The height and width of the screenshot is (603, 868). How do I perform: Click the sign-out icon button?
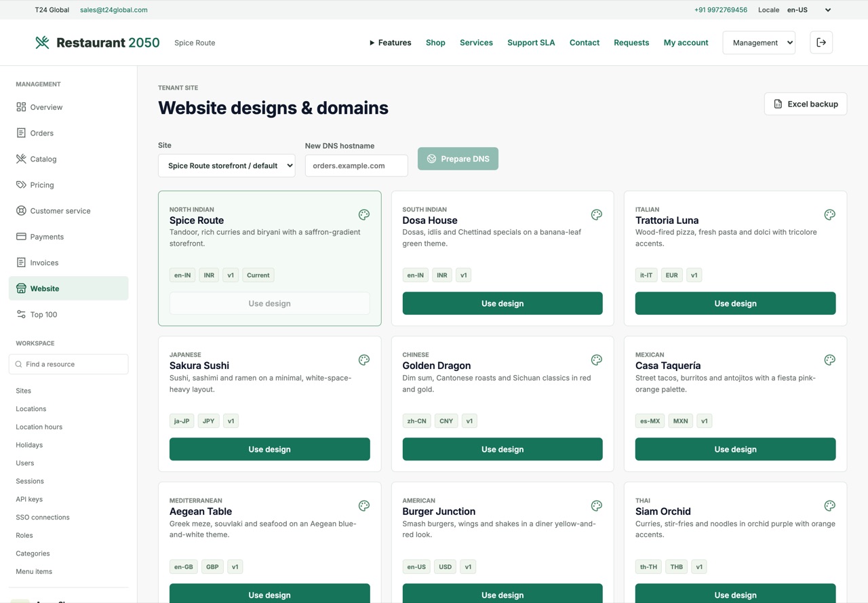(821, 43)
